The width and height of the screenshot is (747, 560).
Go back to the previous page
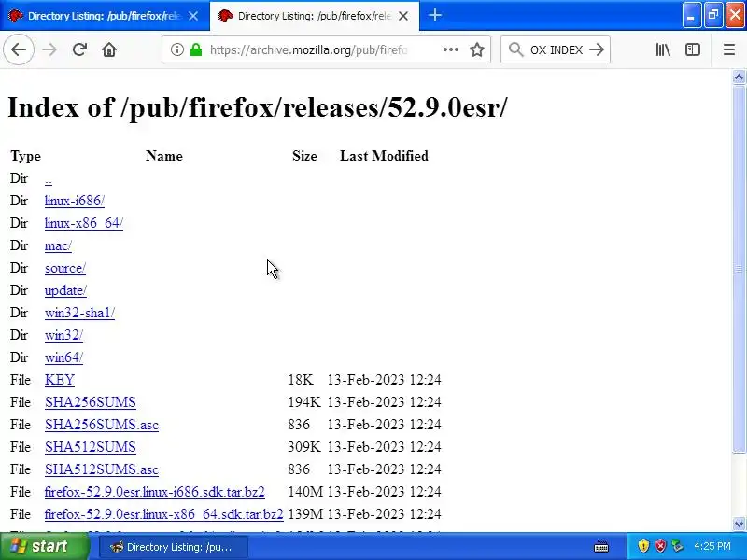[x=19, y=49]
